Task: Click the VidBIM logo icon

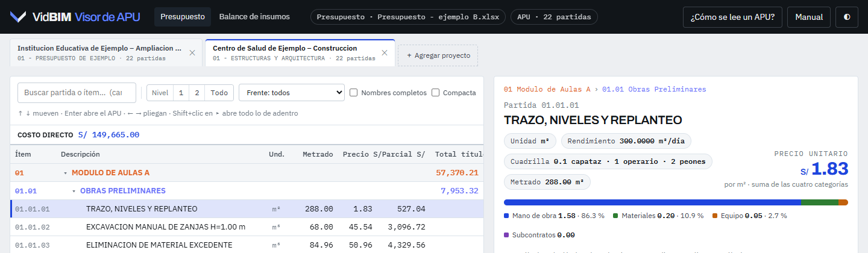Action: [x=18, y=17]
